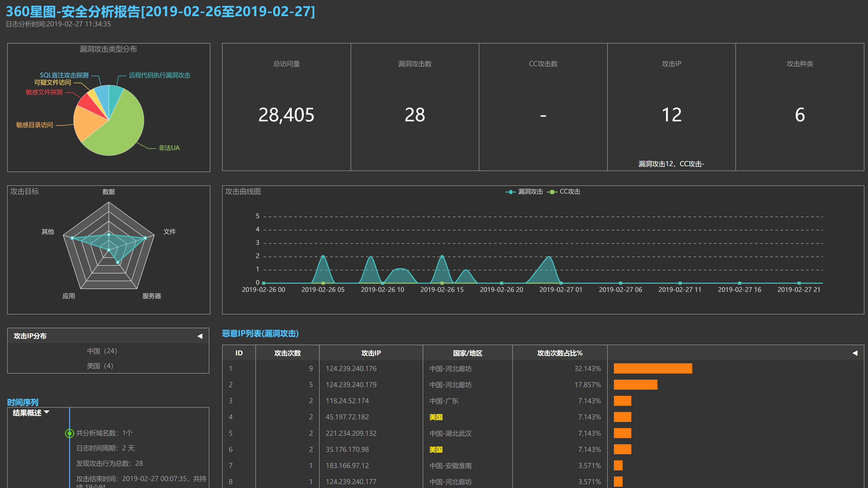The height and width of the screenshot is (488, 868).
Task: Select 可疑文件访问 pie label
Action: pyautogui.click(x=52, y=82)
